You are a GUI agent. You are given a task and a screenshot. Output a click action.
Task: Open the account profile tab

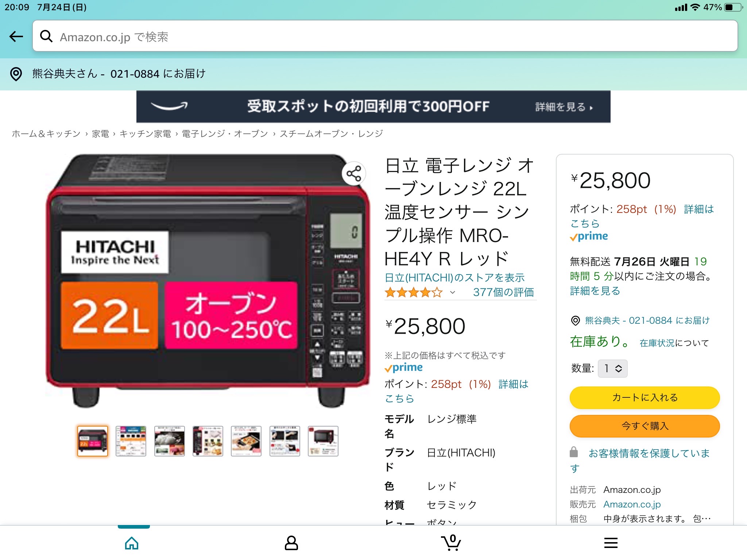(x=291, y=543)
